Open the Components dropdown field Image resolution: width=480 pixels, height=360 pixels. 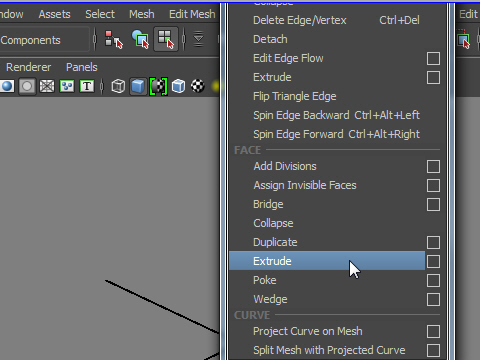tap(44, 40)
